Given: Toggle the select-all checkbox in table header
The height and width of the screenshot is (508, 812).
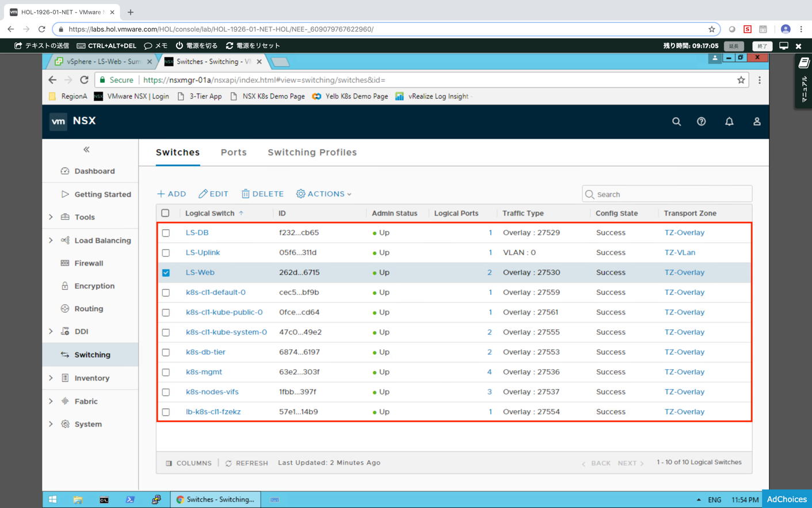Looking at the screenshot, I should [166, 213].
